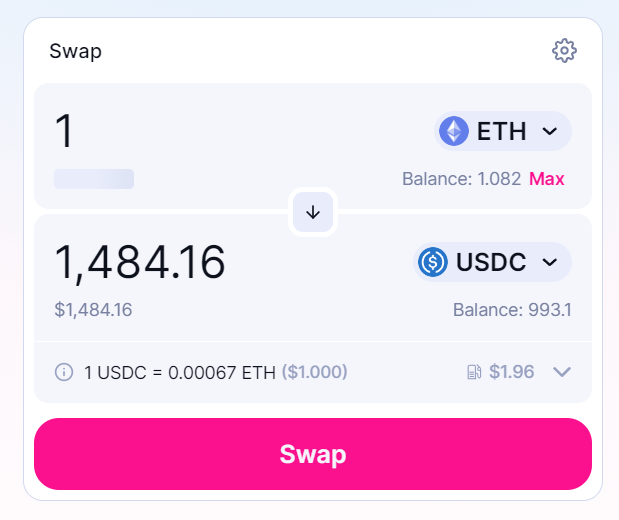Click the ETH token logo
Screen dimensions: 619x520
pos(454,131)
